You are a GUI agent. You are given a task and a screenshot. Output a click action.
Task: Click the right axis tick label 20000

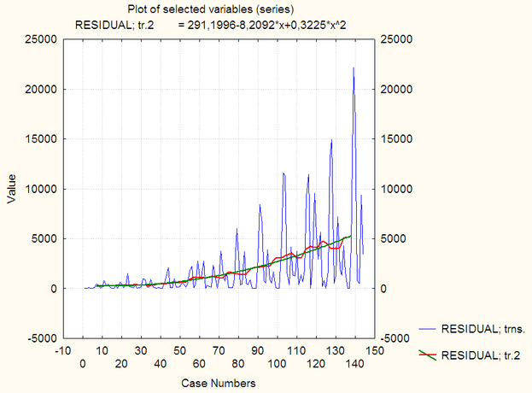396,89
